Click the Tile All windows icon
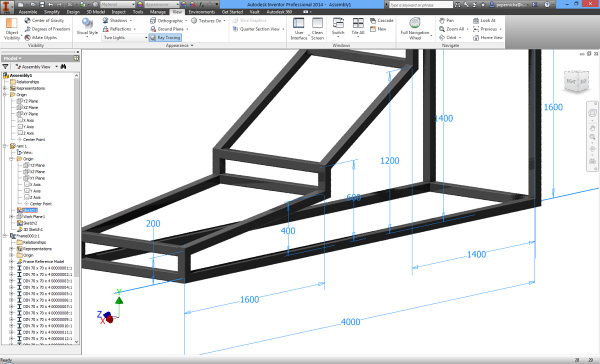This screenshot has width=600, height=364. tap(358, 23)
